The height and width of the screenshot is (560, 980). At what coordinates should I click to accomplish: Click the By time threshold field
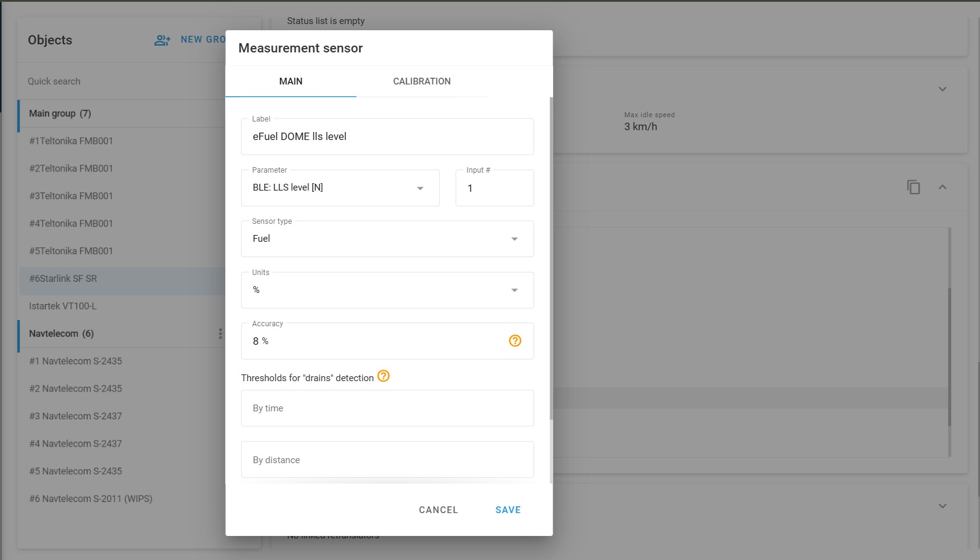[387, 408]
